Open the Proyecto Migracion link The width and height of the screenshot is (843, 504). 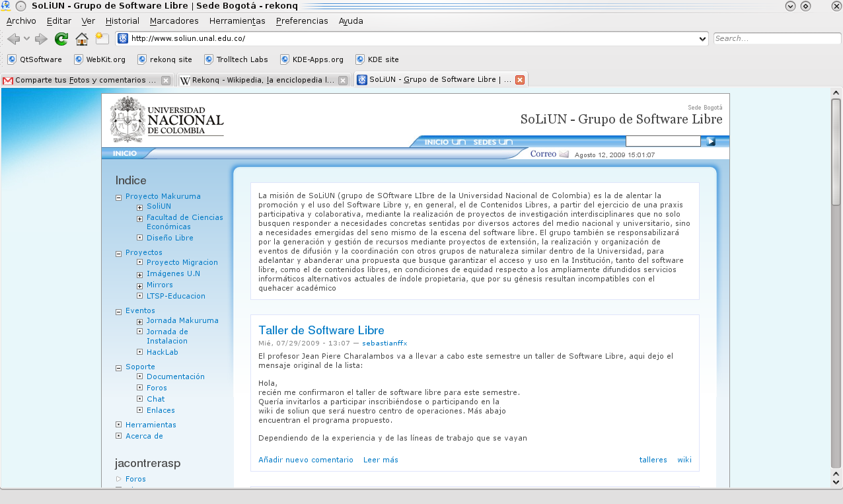coord(182,262)
